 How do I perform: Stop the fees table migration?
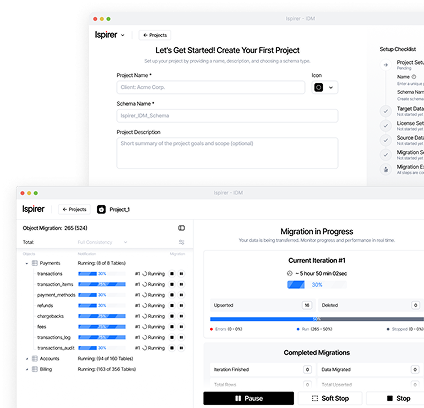point(172,327)
